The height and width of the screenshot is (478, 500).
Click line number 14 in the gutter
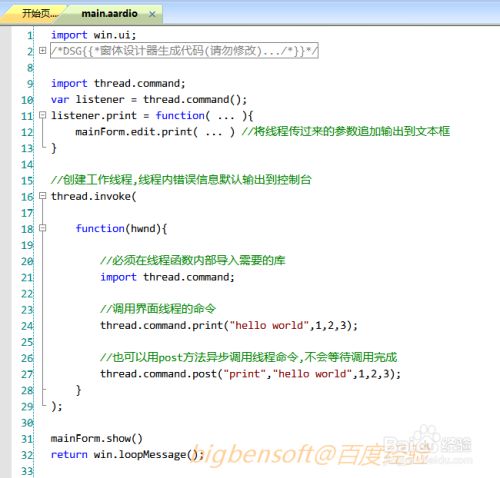click(x=27, y=164)
